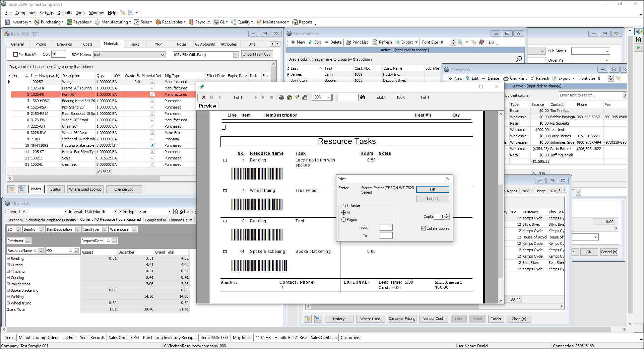Expand the Bending resource row
Image resolution: width=644 pixels, height=349 pixels.
pos(8,259)
